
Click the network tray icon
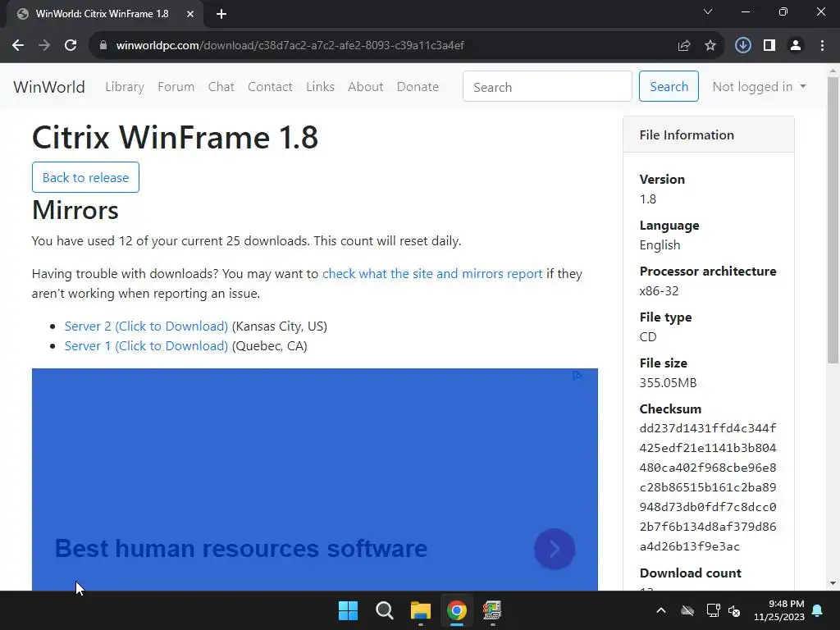click(713, 610)
